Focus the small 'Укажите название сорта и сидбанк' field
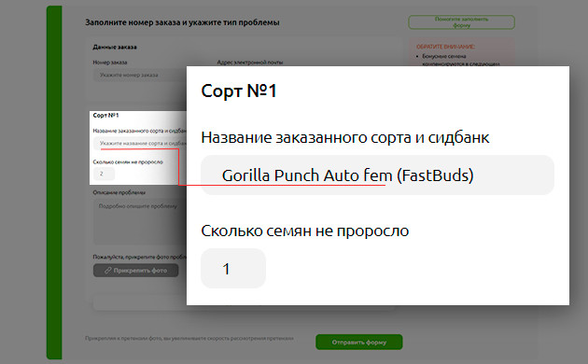Screen dimensions: 588x364 coord(140,143)
